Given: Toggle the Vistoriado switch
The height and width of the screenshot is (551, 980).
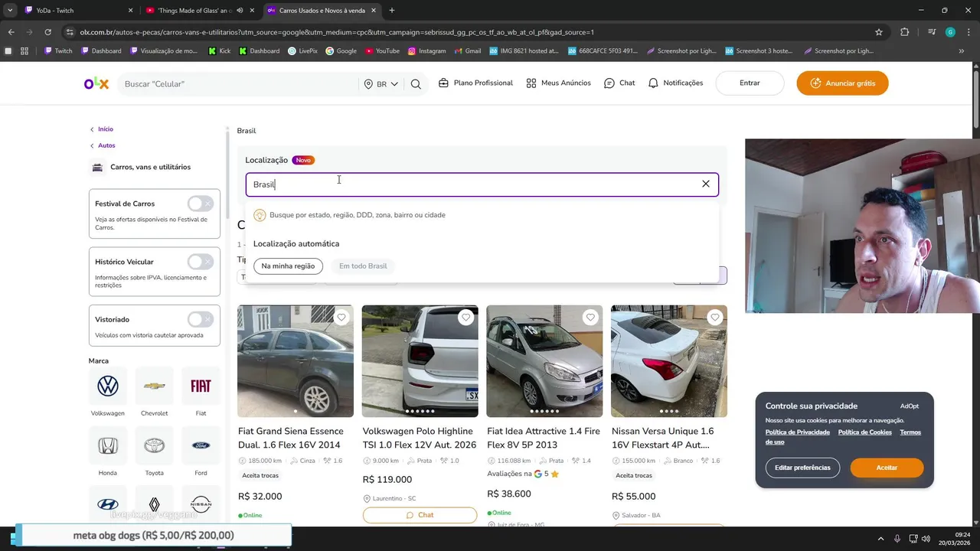Looking at the screenshot, I should 201,319.
